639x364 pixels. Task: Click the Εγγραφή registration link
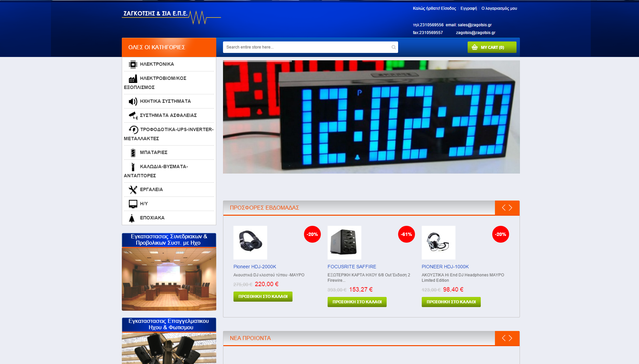click(468, 8)
